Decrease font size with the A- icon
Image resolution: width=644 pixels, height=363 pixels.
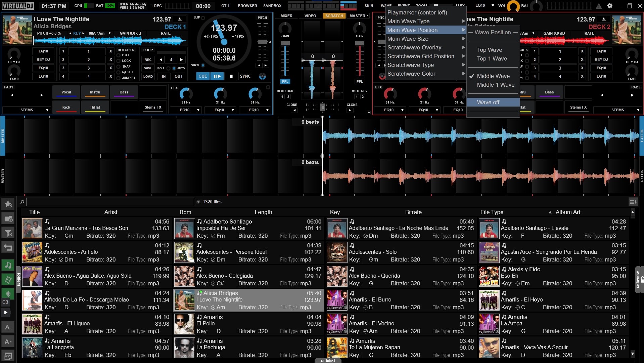click(8, 327)
